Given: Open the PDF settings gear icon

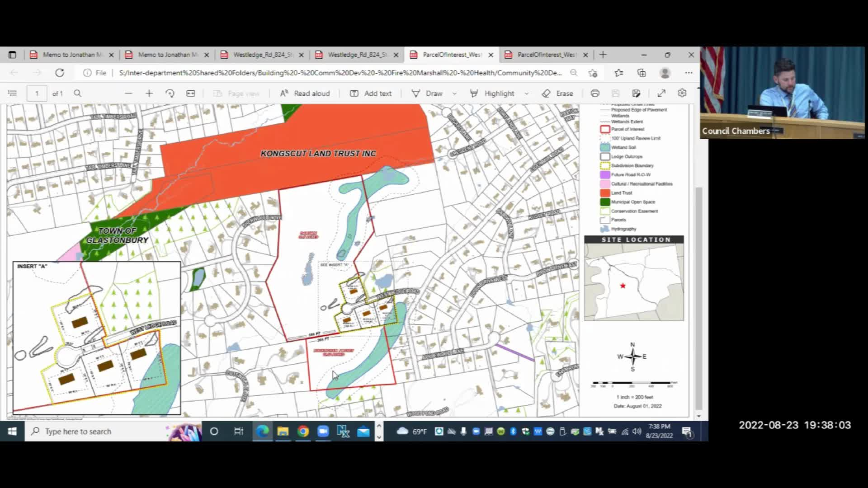Looking at the screenshot, I should [x=682, y=94].
